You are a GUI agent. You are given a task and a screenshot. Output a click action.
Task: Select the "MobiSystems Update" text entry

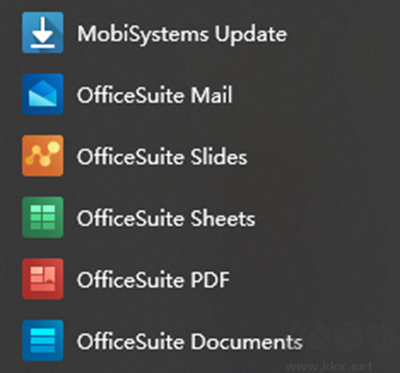[182, 34]
